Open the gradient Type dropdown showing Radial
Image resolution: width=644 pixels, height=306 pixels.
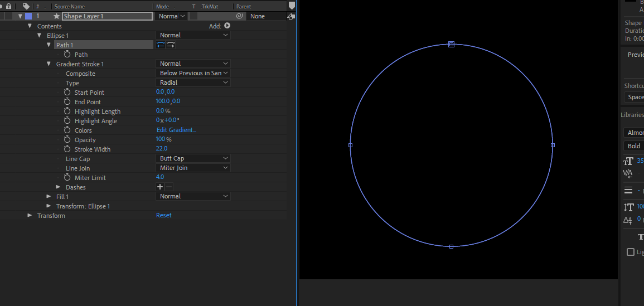tap(193, 82)
